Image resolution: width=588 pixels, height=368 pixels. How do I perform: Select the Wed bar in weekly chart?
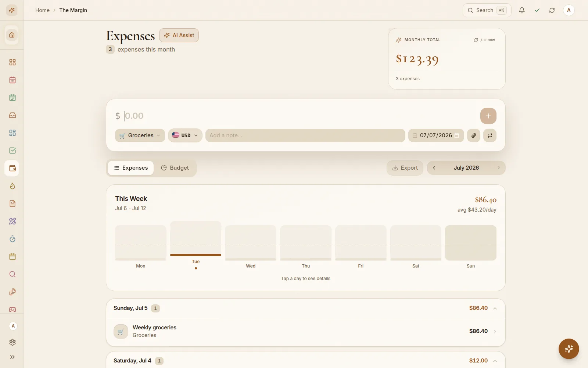(251, 243)
